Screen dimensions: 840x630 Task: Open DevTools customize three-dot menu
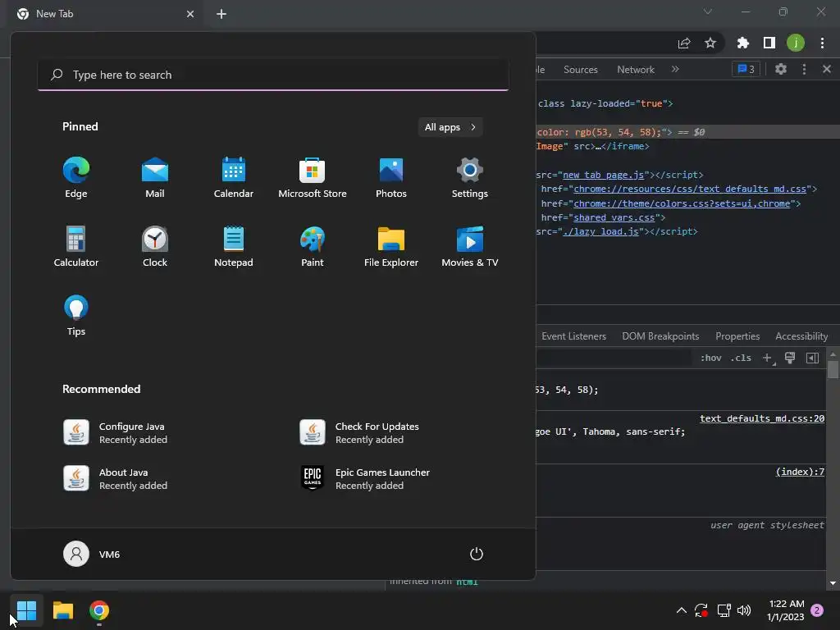pos(804,69)
